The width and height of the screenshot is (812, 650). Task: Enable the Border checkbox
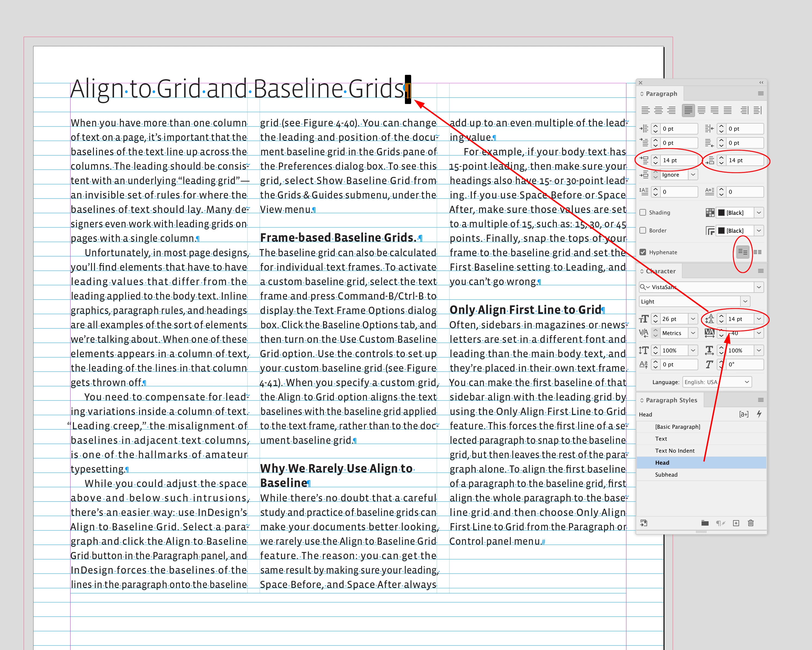(643, 230)
